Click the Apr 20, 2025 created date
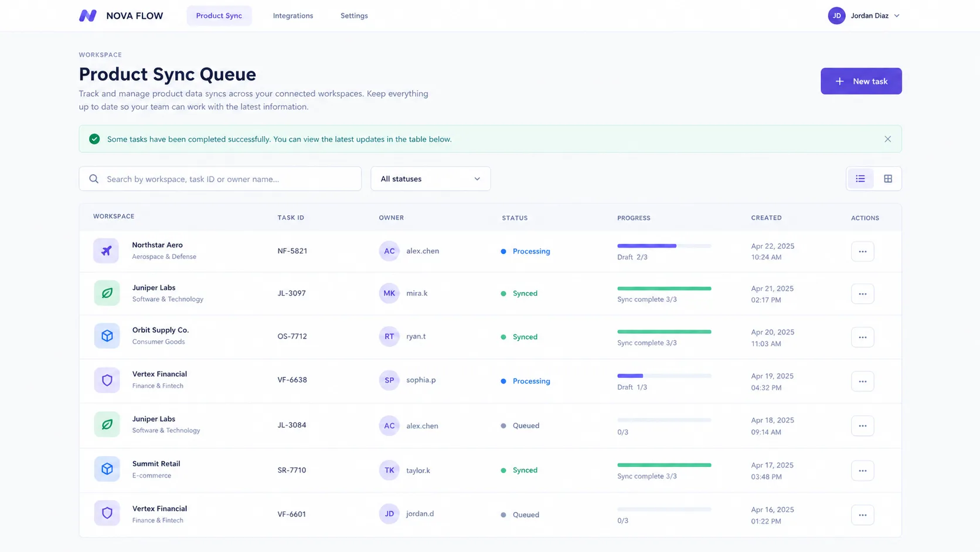This screenshot has width=980, height=552. point(773,332)
